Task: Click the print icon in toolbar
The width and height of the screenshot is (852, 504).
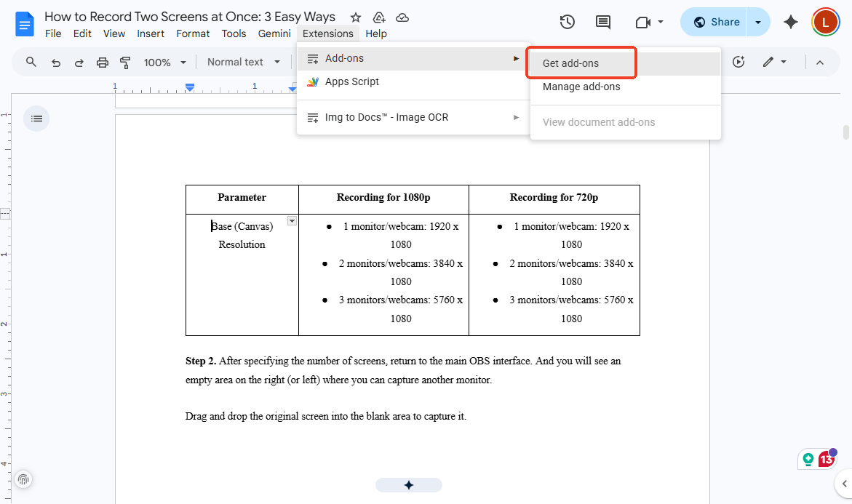Action: click(102, 63)
